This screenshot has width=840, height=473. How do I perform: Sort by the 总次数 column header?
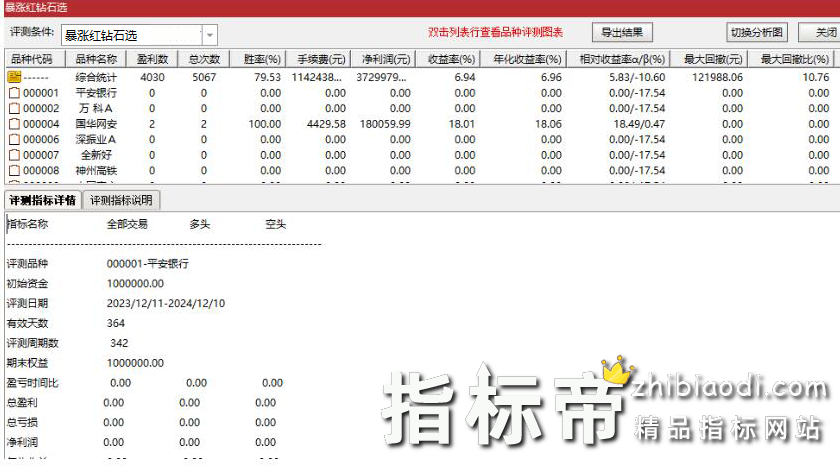click(x=204, y=59)
